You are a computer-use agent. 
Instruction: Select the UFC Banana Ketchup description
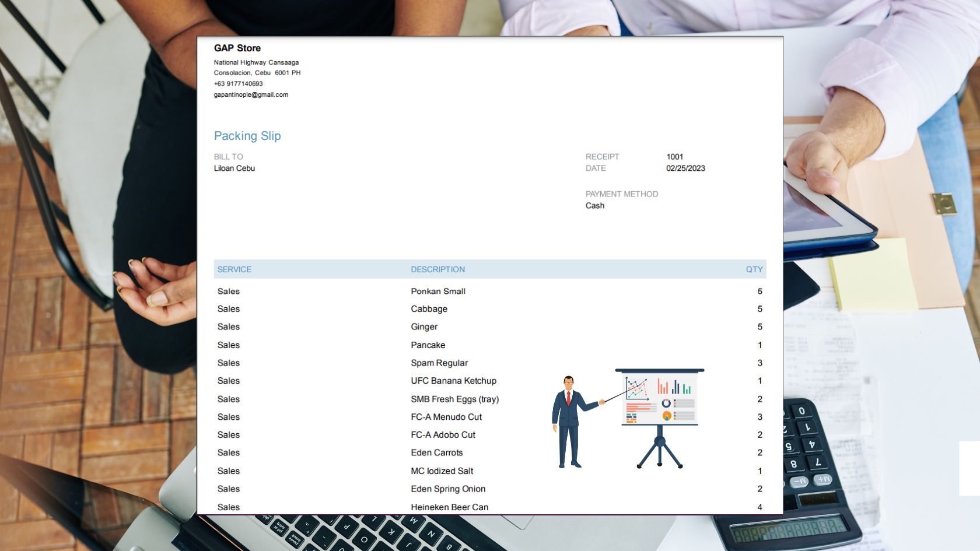[x=453, y=381]
